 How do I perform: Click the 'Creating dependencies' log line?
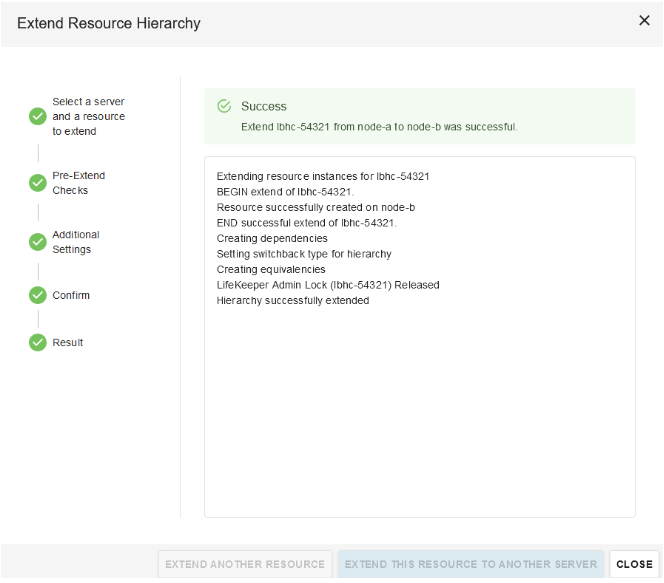pos(272,238)
